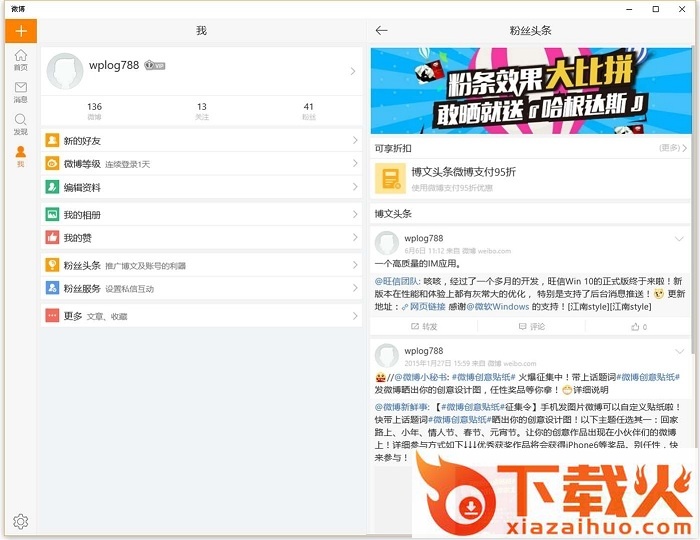
Task: Open dropdown arrow on the 6月6日 post
Action: [679, 239]
